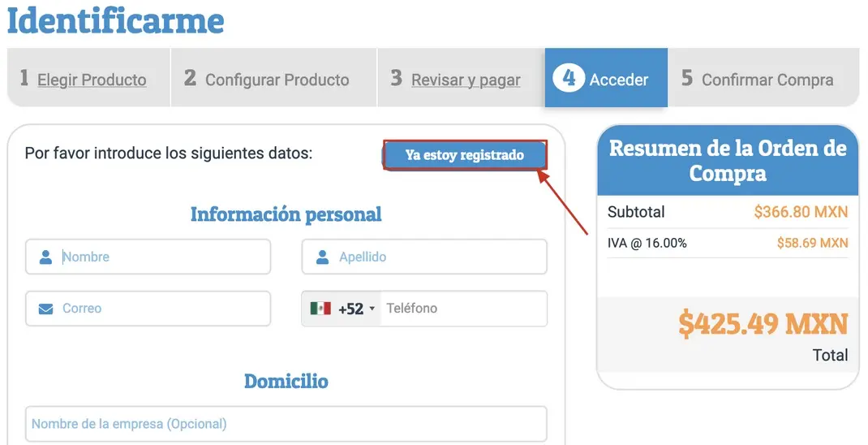Open the Configurar Producto step
868x445 pixels.
click(x=277, y=80)
